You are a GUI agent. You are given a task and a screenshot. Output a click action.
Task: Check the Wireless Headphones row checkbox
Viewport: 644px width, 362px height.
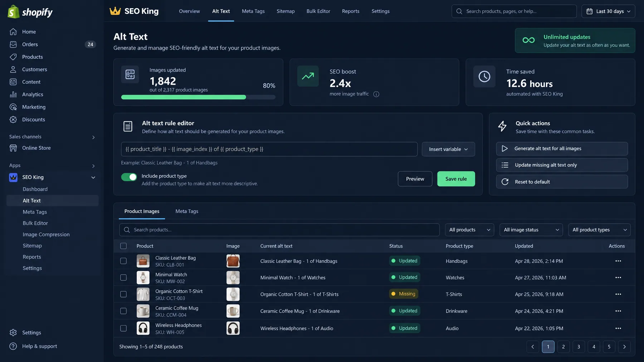pyautogui.click(x=123, y=328)
